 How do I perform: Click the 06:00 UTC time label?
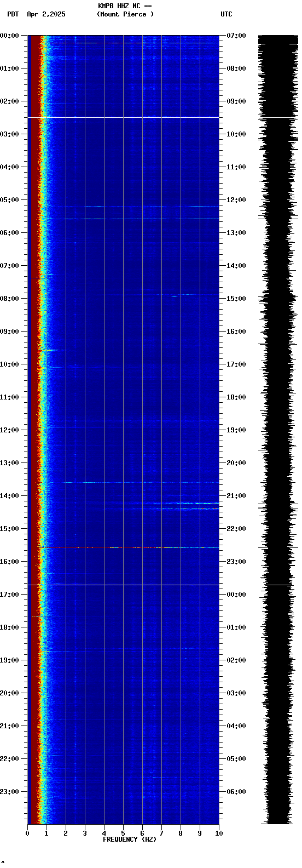click(x=236, y=792)
